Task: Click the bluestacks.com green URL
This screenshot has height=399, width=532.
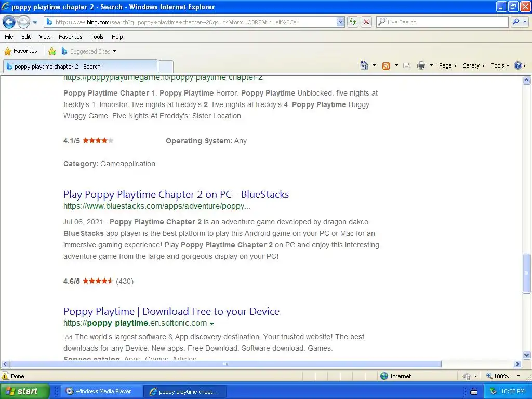Action: tap(157, 206)
